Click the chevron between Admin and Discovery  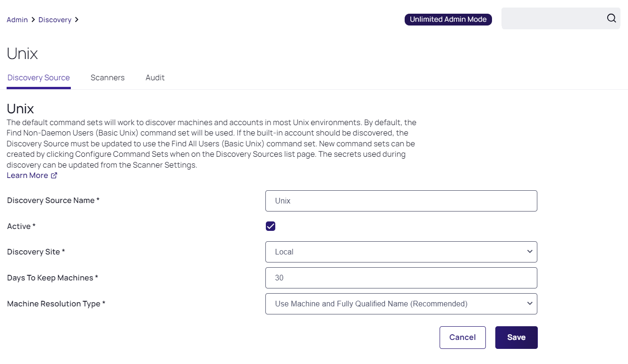33,20
